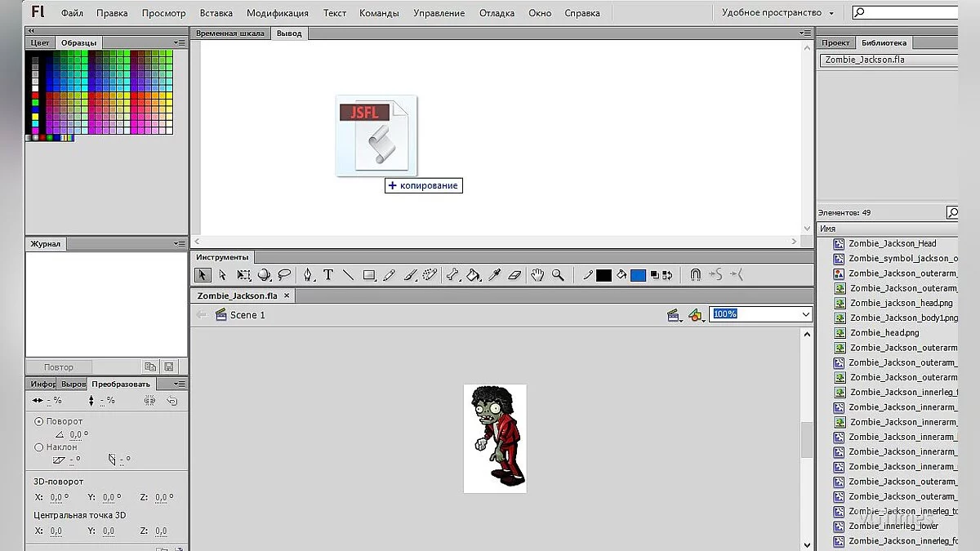980x551 pixels.
Task: Switch to the Временная шкала tab
Action: [230, 33]
